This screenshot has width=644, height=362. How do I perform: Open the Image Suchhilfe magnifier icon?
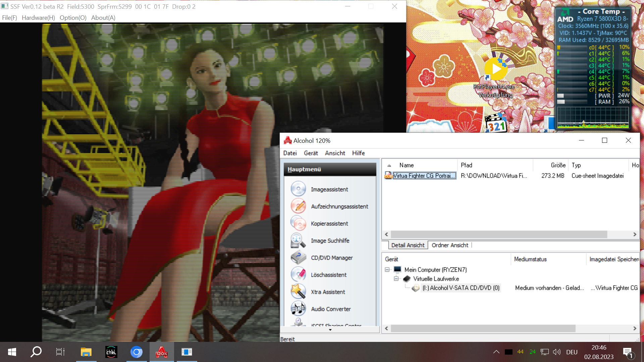point(298,240)
